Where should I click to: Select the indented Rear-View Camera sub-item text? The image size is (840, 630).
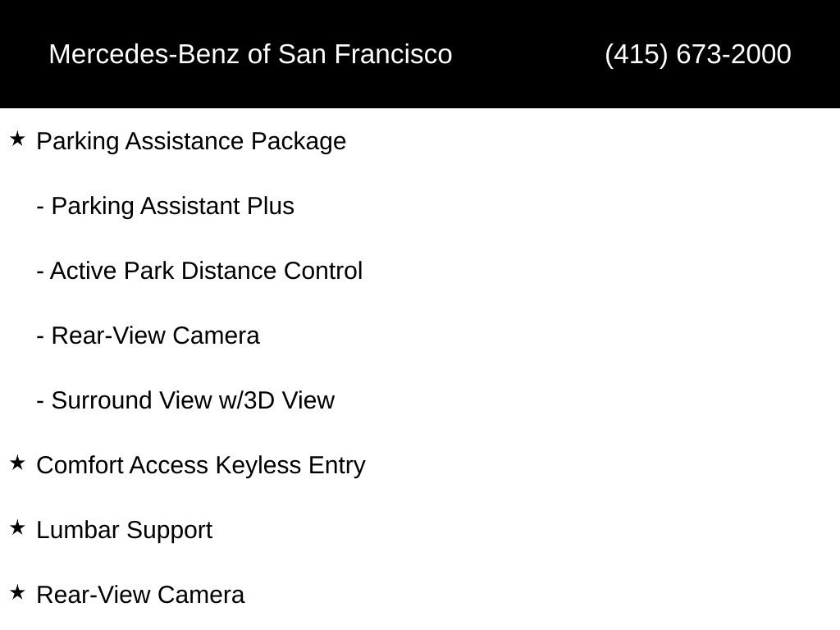pyautogui.click(x=155, y=336)
